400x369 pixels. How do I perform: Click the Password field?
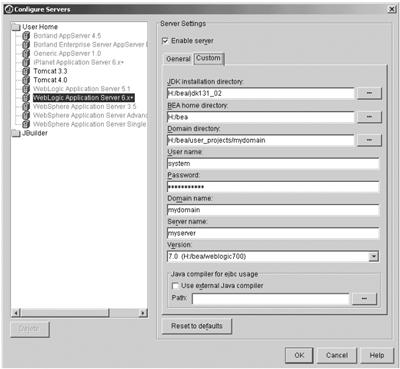[x=273, y=187]
